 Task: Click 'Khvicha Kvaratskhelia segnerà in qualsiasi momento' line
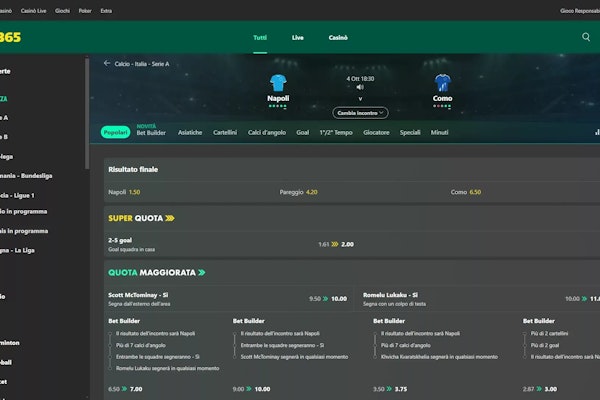click(439, 357)
